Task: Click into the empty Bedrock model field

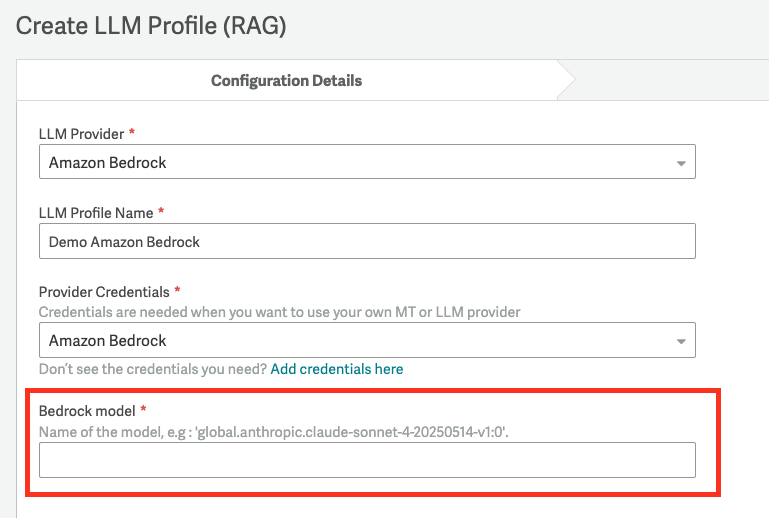Action: [x=366, y=461]
